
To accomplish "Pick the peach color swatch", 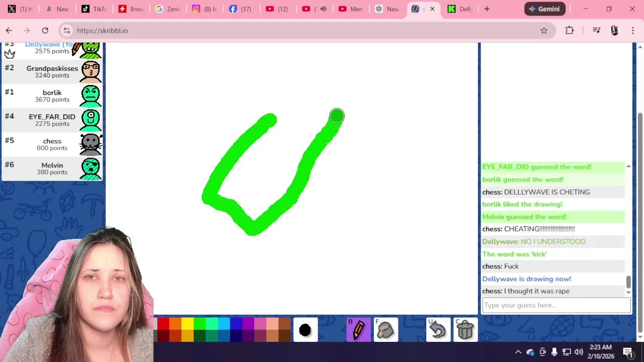I will click(x=272, y=324).
